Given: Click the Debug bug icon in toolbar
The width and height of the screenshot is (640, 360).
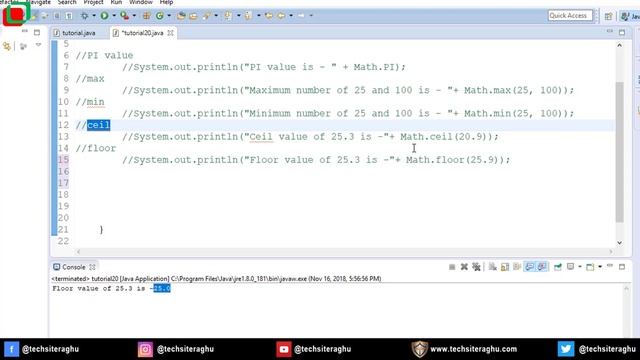Looking at the screenshot, I should pos(84,16).
